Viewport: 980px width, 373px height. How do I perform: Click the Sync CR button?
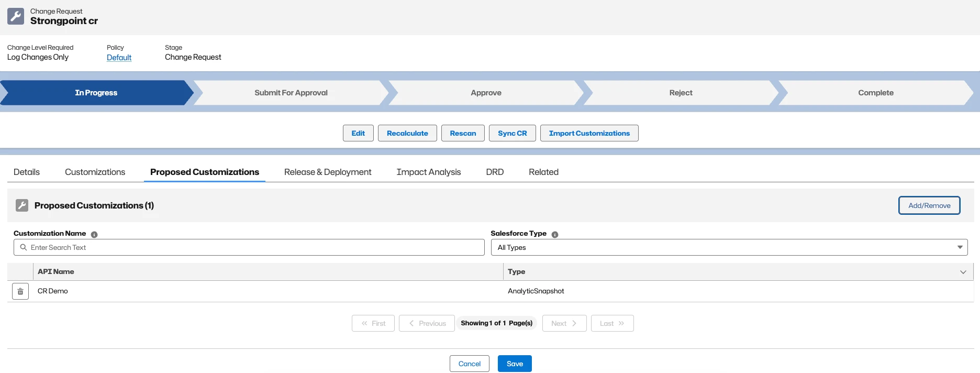pos(513,133)
